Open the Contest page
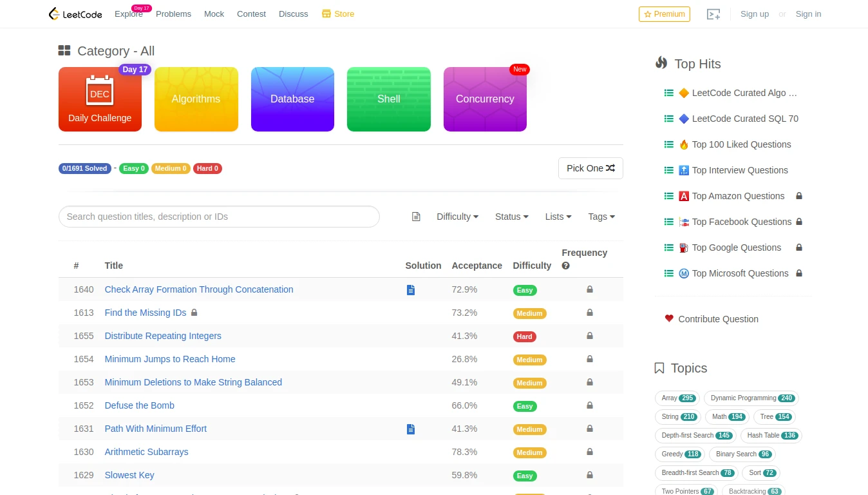Screen dimensions: 868x495 (x=251, y=14)
